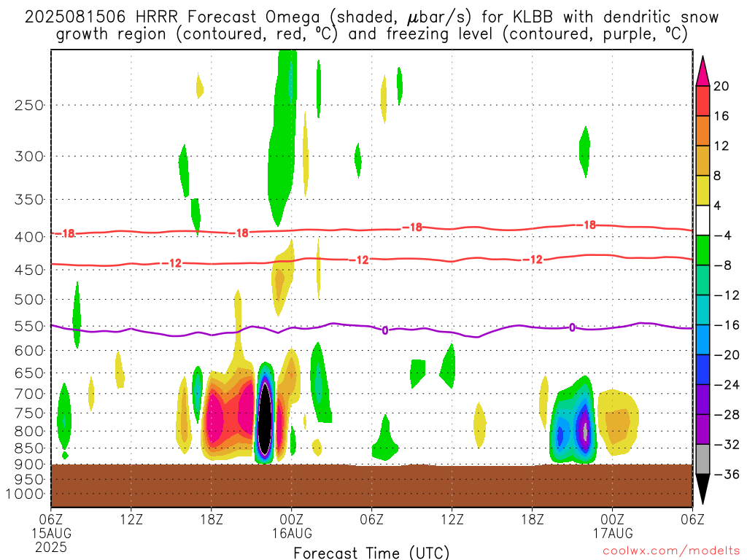Image resolution: width=747 pixels, height=560 pixels.
Task: Click the 15AUG date label on time axis
Action: [52, 533]
